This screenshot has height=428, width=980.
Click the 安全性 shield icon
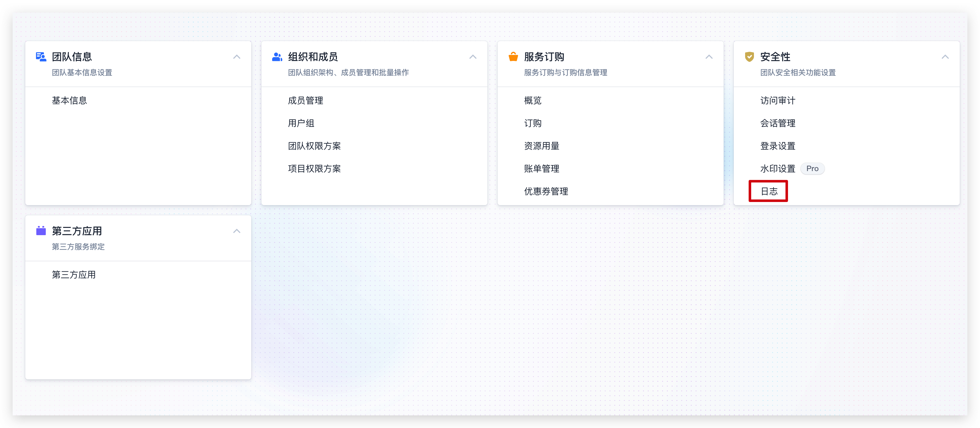tap(750, 57)
